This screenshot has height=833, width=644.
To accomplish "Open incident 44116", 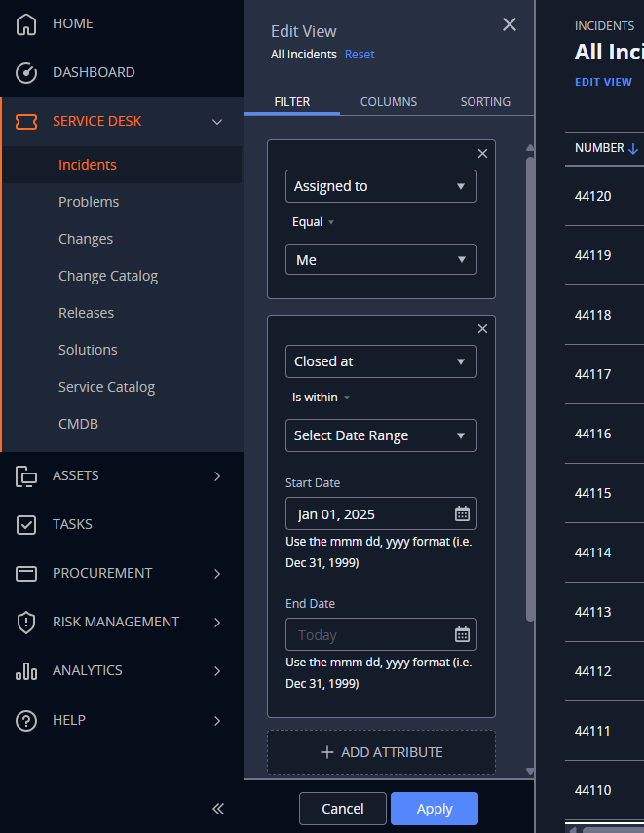I will coord(592,434).
